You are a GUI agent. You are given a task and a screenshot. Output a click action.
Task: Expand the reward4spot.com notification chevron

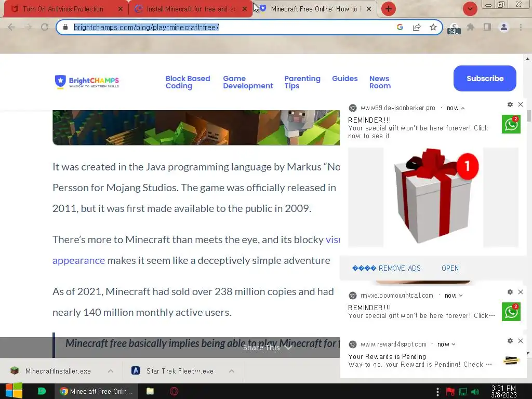click(454, 345)
